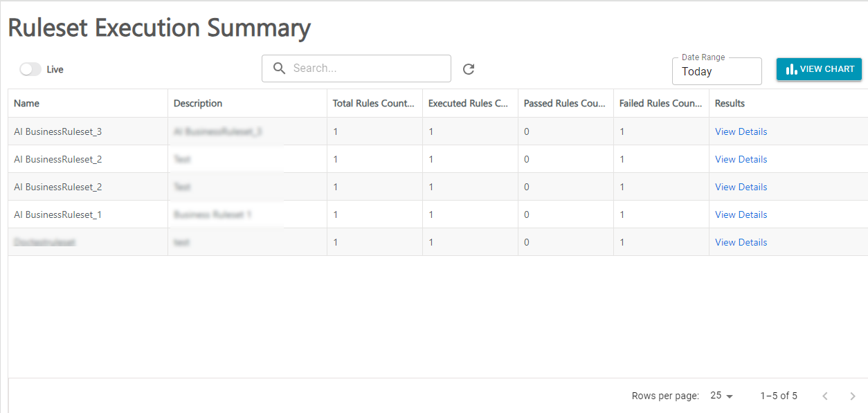Click the Failed Rules Count column header

[x=660, y=103]
